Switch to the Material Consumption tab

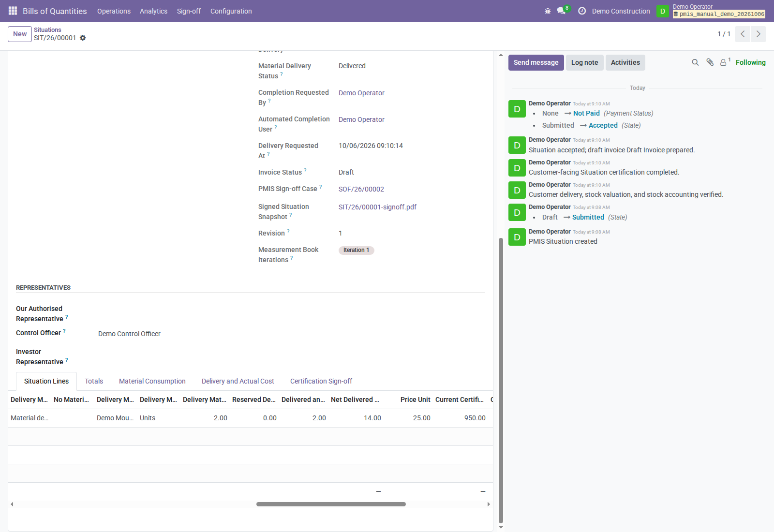point(152,381)
